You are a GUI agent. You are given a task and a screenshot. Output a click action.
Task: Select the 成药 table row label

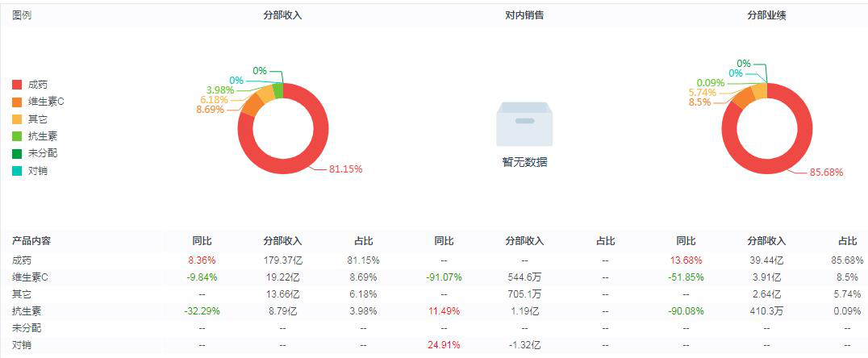[x=22, y=260]
